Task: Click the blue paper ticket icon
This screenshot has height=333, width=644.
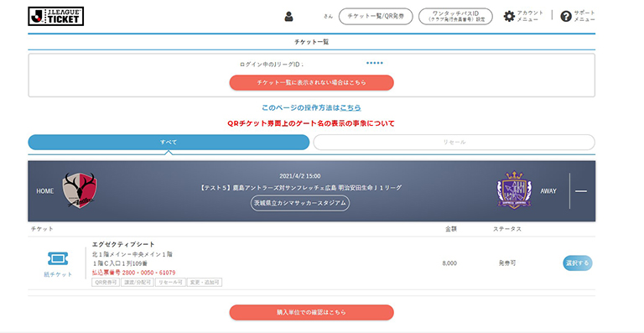Action: pyautogui.click(x=58, y=258)
